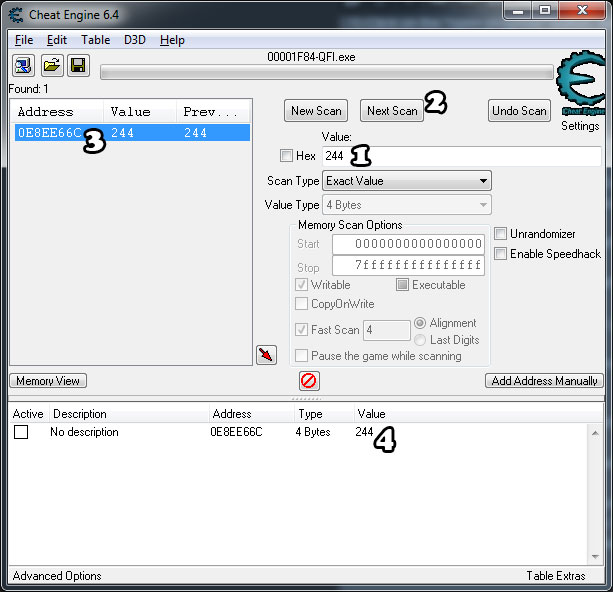Click value 244 in address table
This screenshot has width=613, height=592.
pos(364,432)
